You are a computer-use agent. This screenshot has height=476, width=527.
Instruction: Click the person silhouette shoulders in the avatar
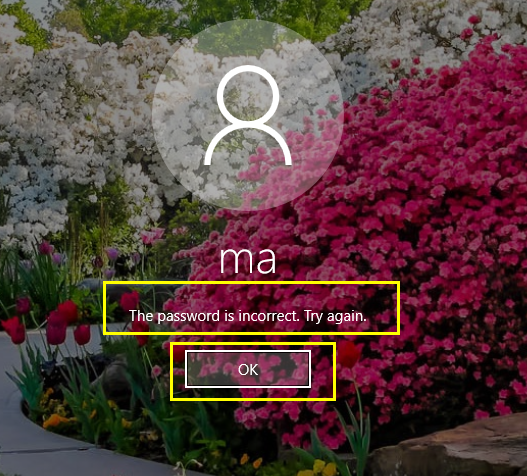(x=248, y=145)
